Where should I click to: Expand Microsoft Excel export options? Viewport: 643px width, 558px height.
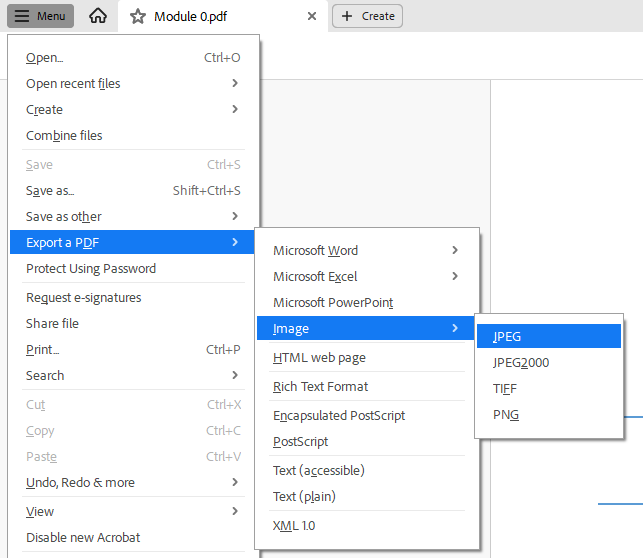[366, 277]
